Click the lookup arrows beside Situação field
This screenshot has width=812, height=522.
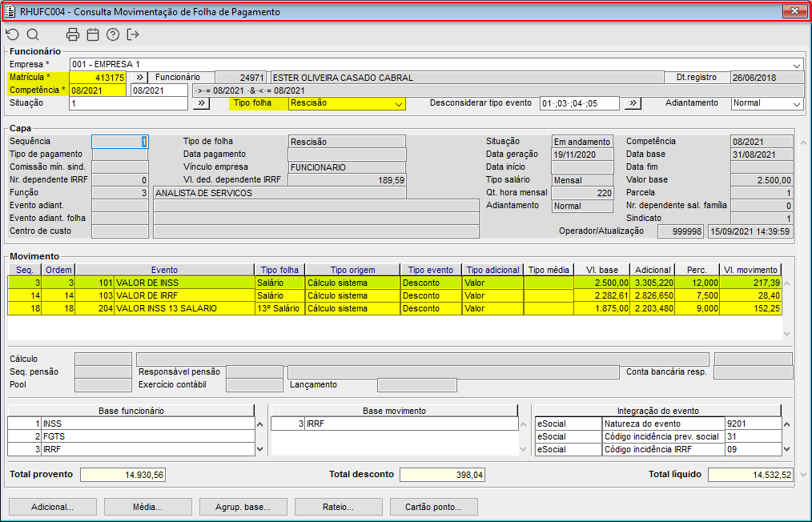(x=201, y=103)
